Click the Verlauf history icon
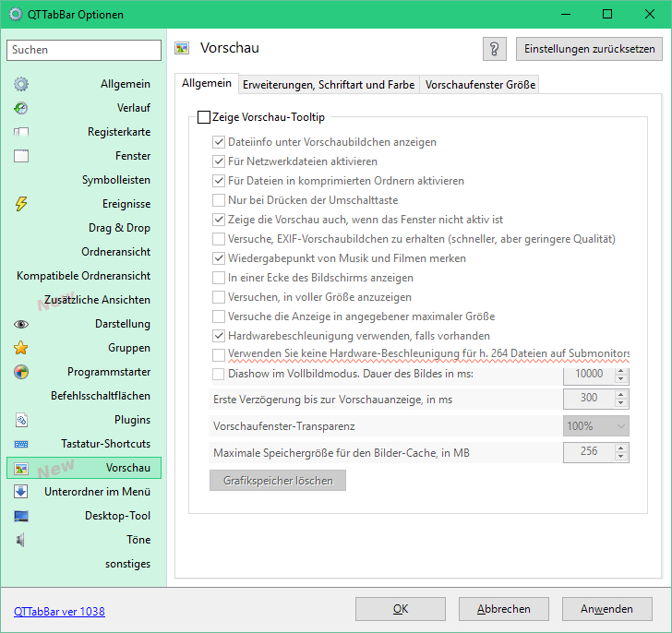 point(21,108)
